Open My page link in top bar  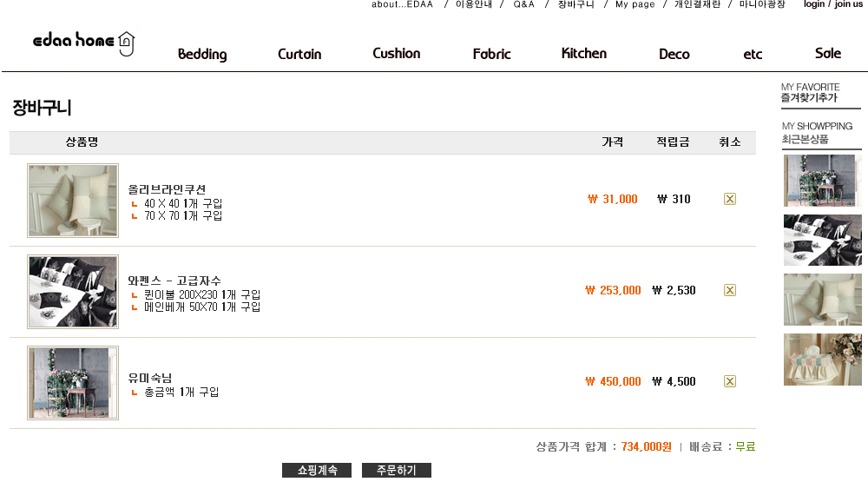click(635, 4)
